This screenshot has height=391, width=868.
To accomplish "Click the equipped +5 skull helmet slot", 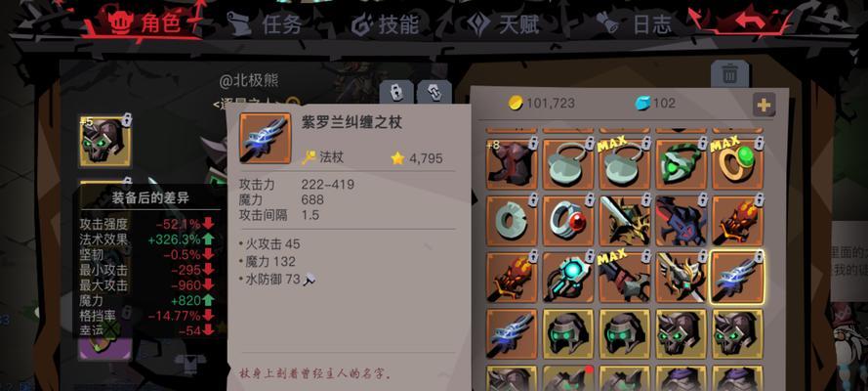I will point(105,141).
